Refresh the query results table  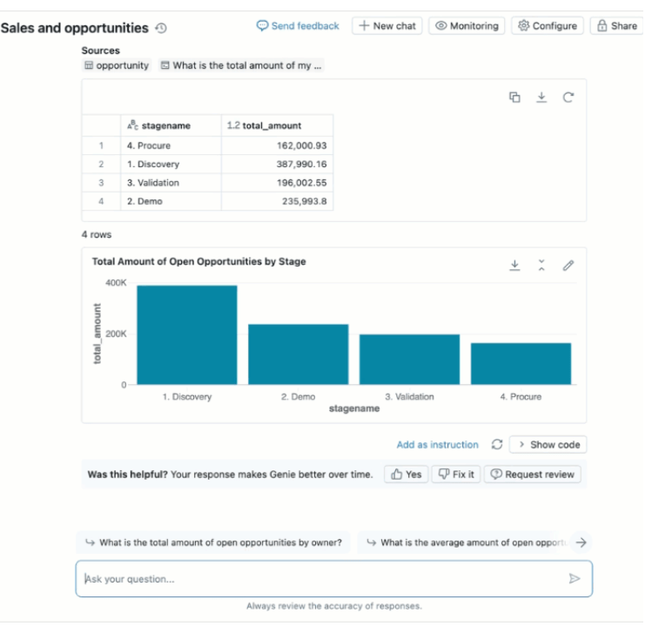(x=568, y=98)
